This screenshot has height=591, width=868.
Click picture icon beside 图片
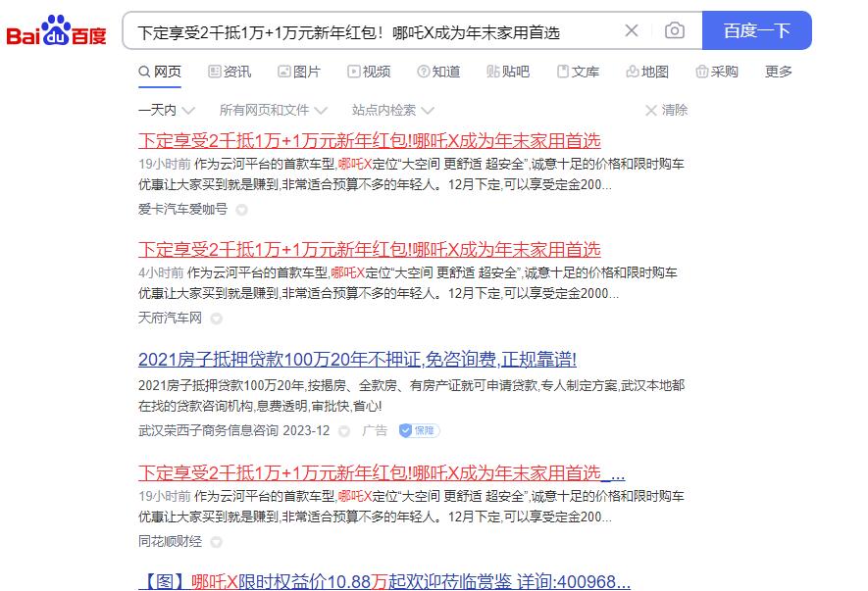[x=284, y=72]
